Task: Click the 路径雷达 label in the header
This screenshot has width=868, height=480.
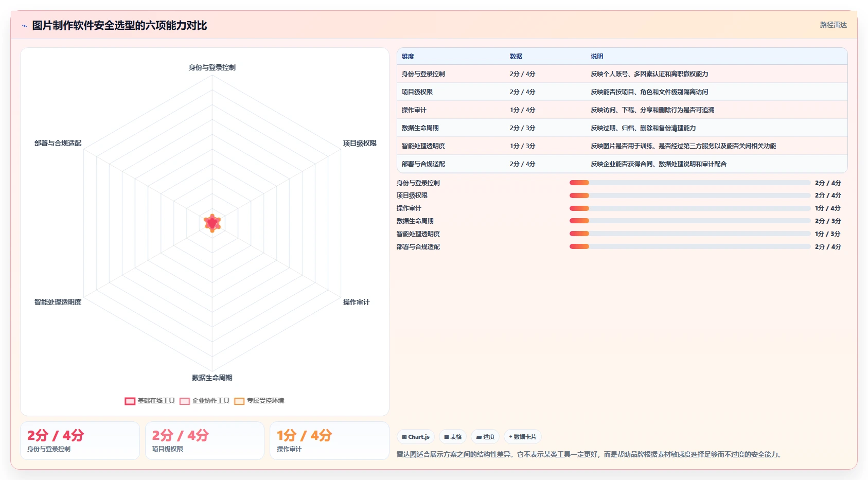Action: [833, 25]
